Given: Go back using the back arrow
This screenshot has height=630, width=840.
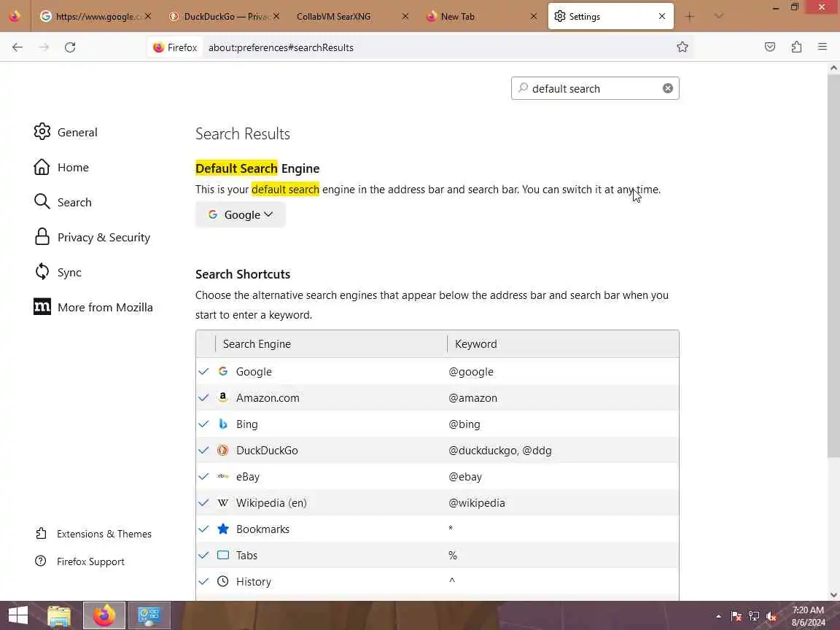Looking at the screenshot, I should 17,47.
